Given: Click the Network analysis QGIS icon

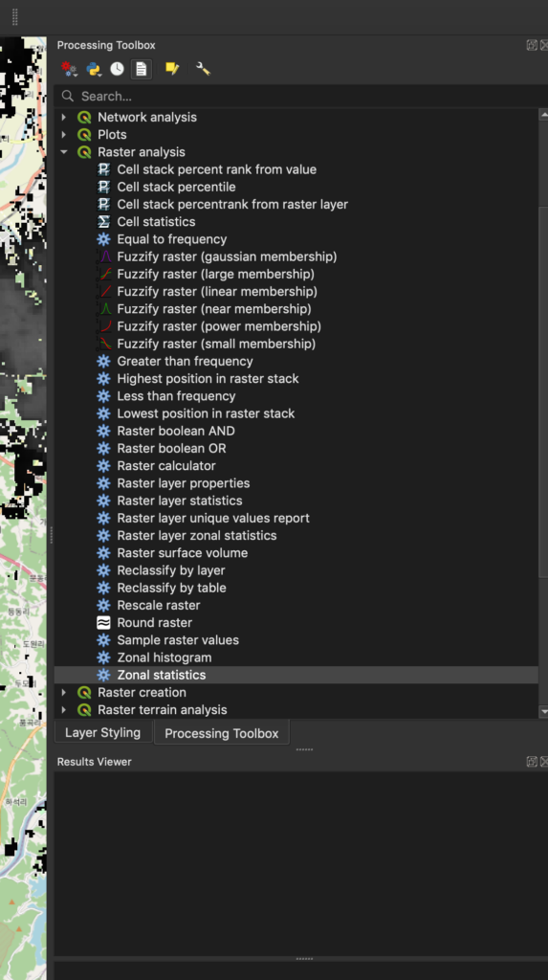Looking at the screenshot, I should tap(84, 117).
